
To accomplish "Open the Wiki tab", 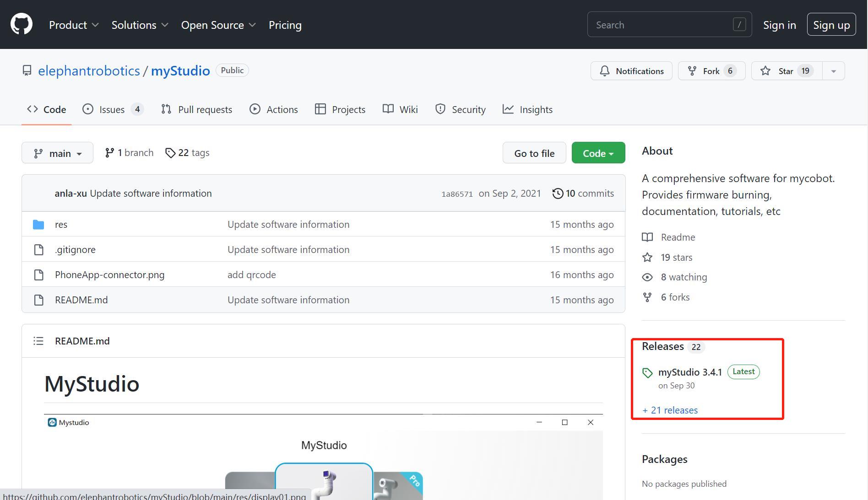I will [x=400, y=109].
